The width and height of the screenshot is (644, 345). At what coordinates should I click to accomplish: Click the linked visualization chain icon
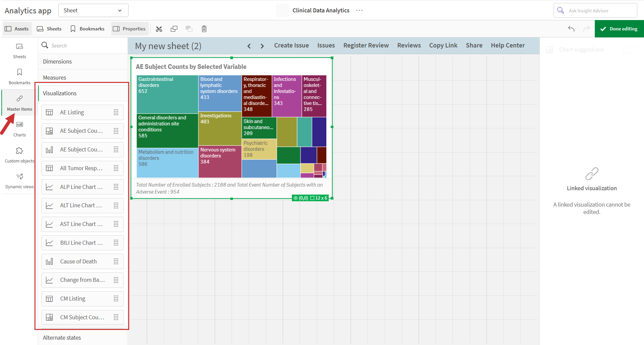(592, 174)
